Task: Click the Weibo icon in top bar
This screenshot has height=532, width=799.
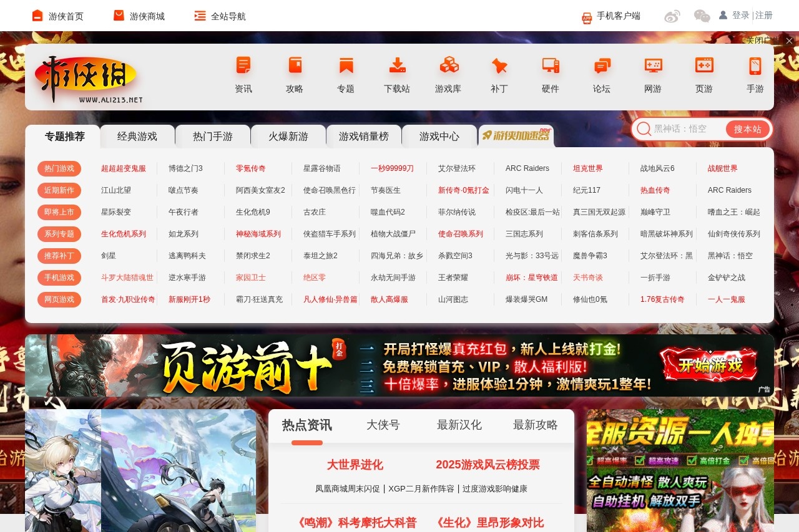Action: click(672, 16)
